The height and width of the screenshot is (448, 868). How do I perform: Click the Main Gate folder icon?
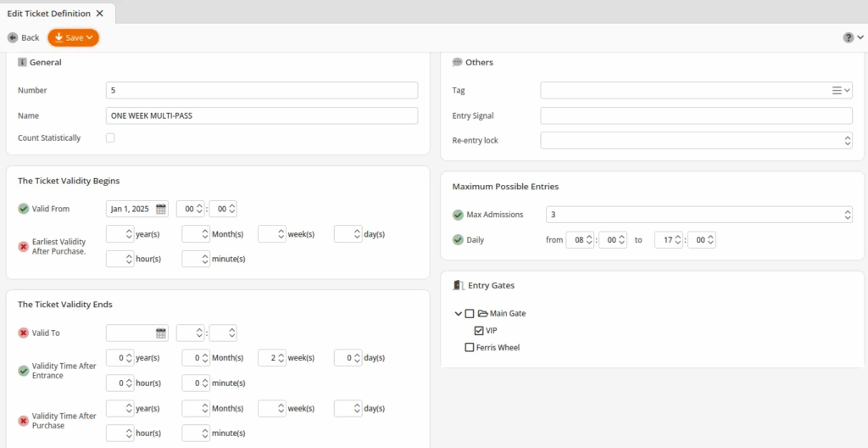pos(482,313)
